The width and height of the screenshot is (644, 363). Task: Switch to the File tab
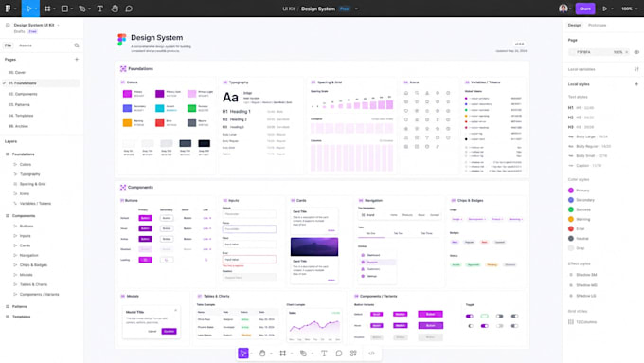pos(9,45)
